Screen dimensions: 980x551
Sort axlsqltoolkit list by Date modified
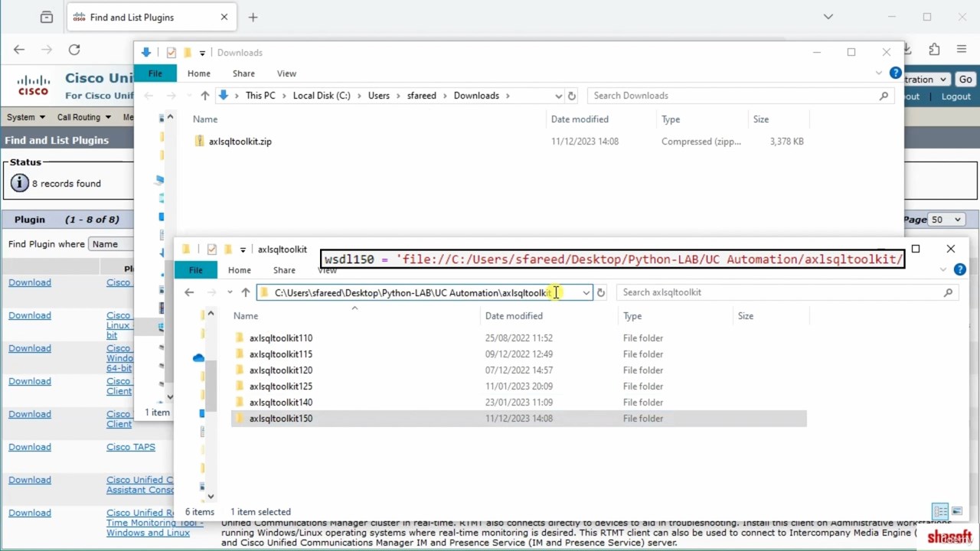514,316
